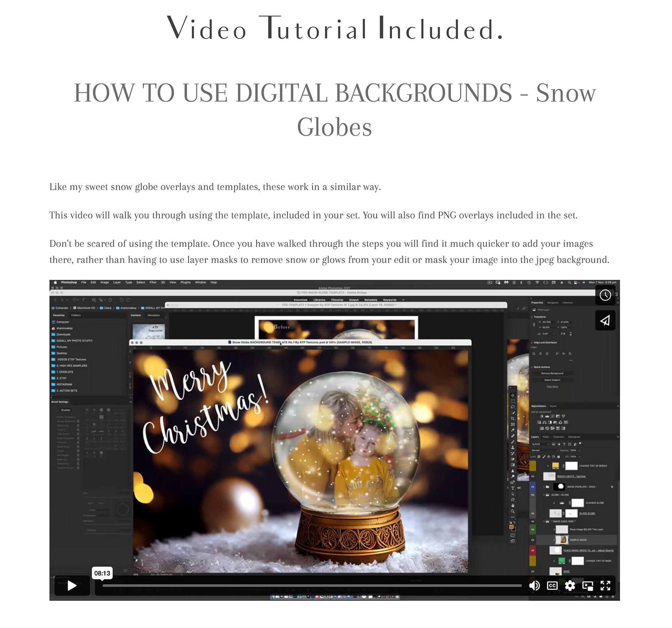672x628 pixels.
Task: Select the Brush tool
Action: 512,442
